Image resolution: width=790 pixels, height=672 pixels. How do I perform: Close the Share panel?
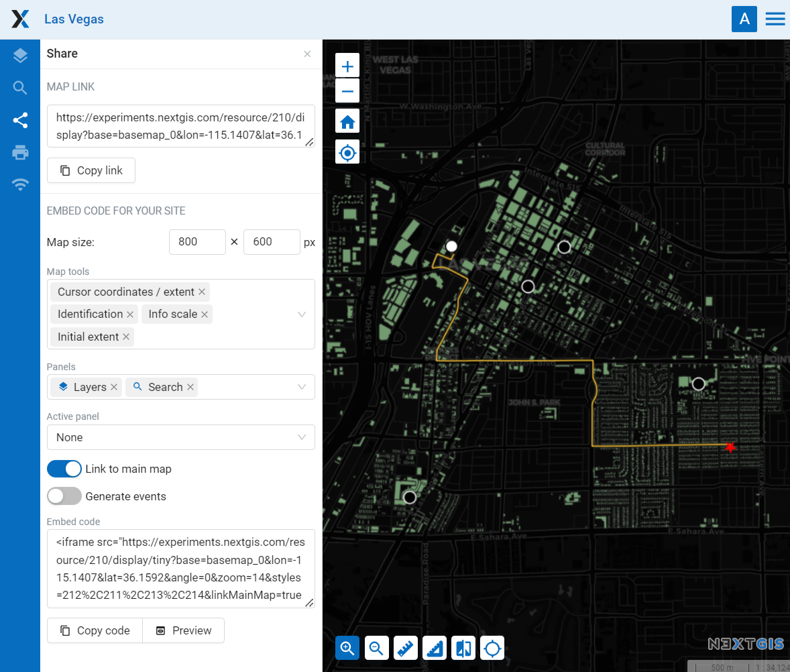point(307,54)
